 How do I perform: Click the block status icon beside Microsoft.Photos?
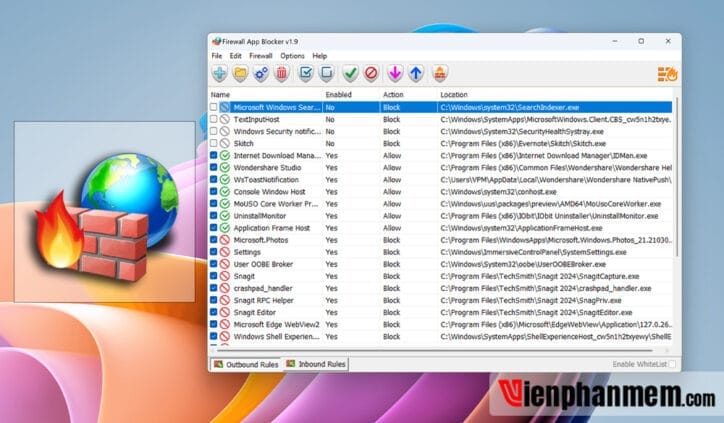coord(225,240)
